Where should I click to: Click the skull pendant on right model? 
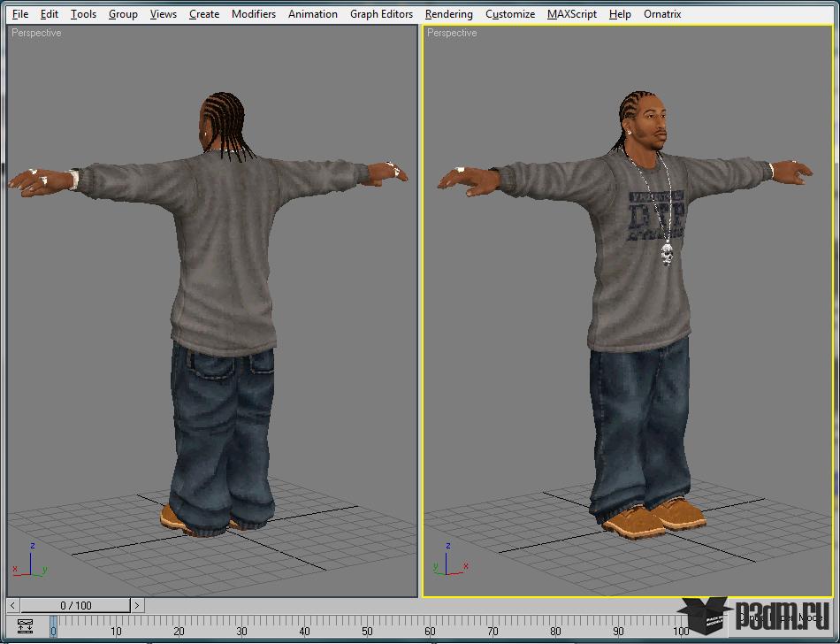(667, 254)
